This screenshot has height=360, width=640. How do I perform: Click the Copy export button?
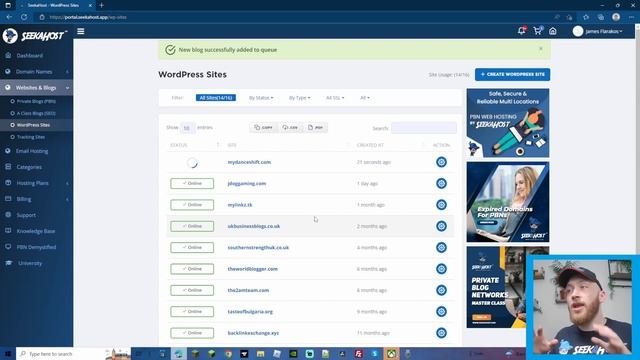tap(263, 127)
